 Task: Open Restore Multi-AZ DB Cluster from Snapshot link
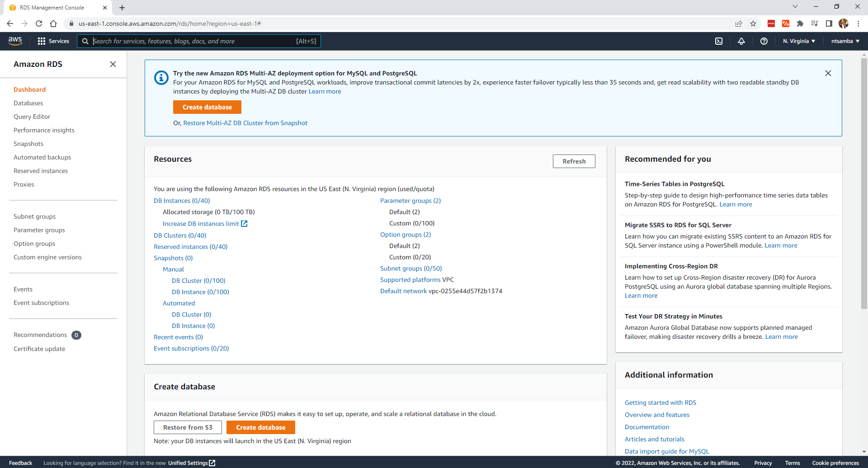[x=245, y=123]
